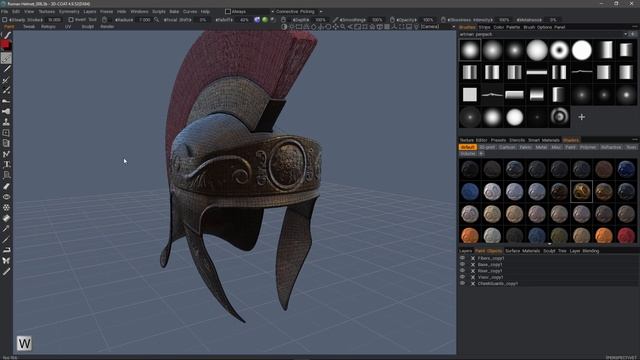Click the lightbulb icon in viewport toolbar
The width and height of the screenshot is (640, 360).
tap(416, 27)
